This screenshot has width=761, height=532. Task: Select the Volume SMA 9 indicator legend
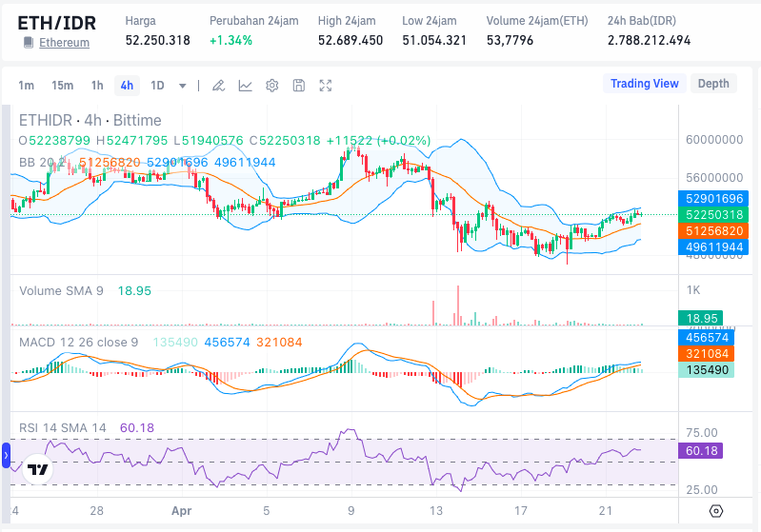pyautogui.click(x=61, y=291)
